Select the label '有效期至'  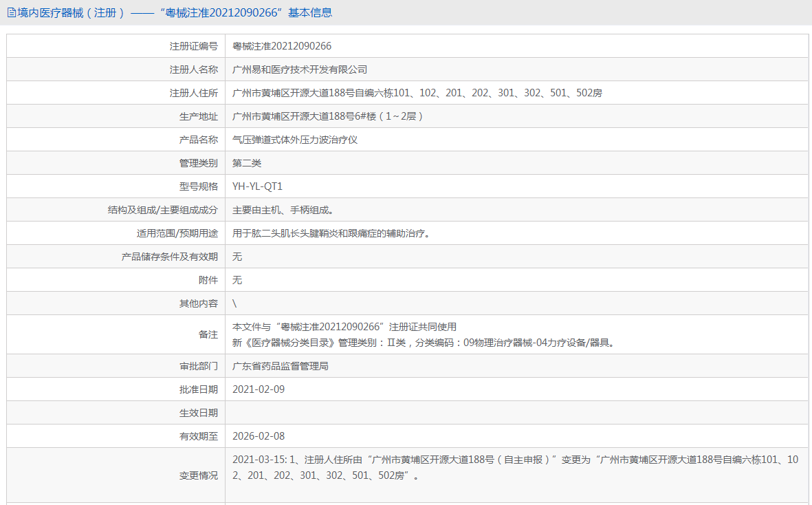(x=198, y=436)
